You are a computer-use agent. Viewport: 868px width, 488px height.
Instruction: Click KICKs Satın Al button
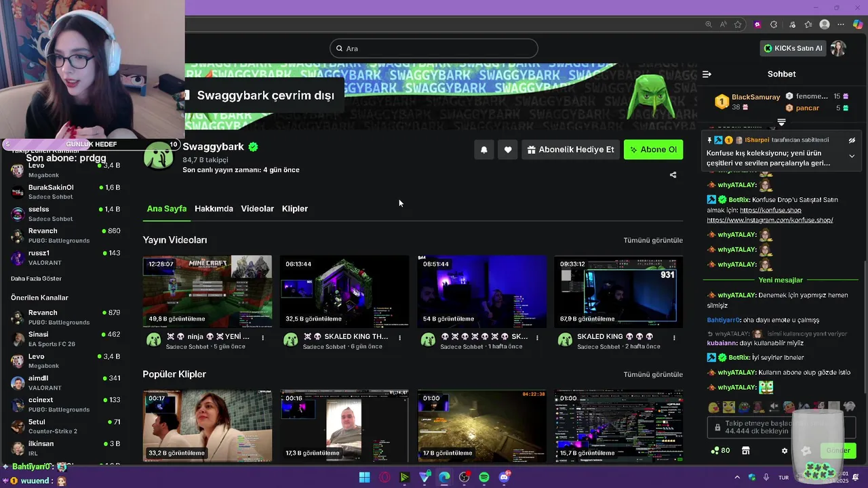[793, 48]
